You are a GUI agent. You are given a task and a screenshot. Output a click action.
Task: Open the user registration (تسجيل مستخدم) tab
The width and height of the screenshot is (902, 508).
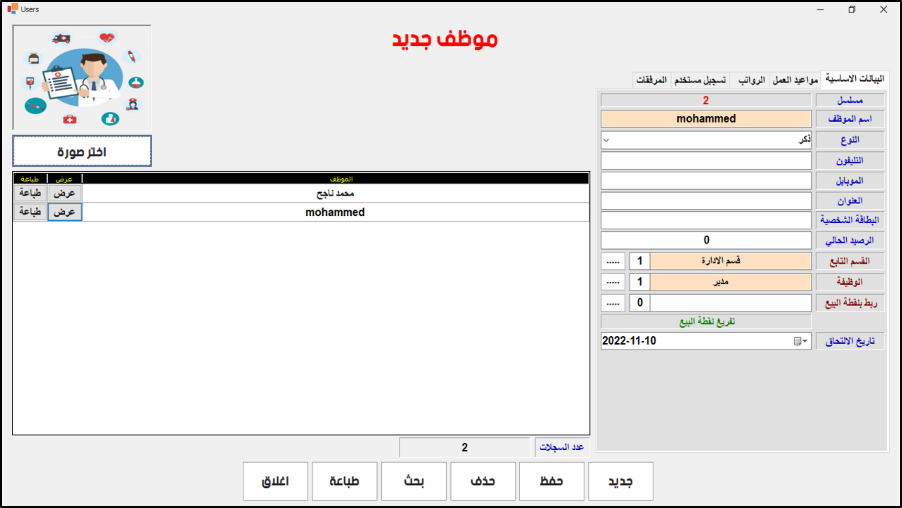[701, 79]
